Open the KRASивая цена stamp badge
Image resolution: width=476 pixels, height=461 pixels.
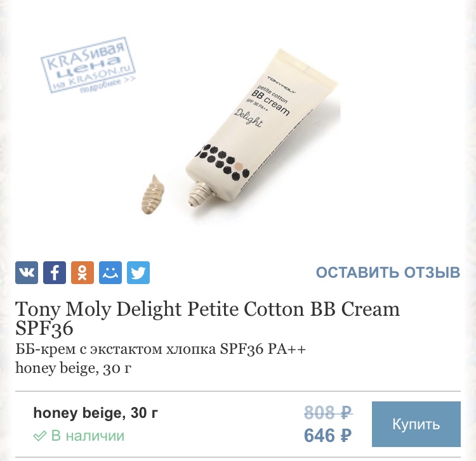click(x=88, y=65)
